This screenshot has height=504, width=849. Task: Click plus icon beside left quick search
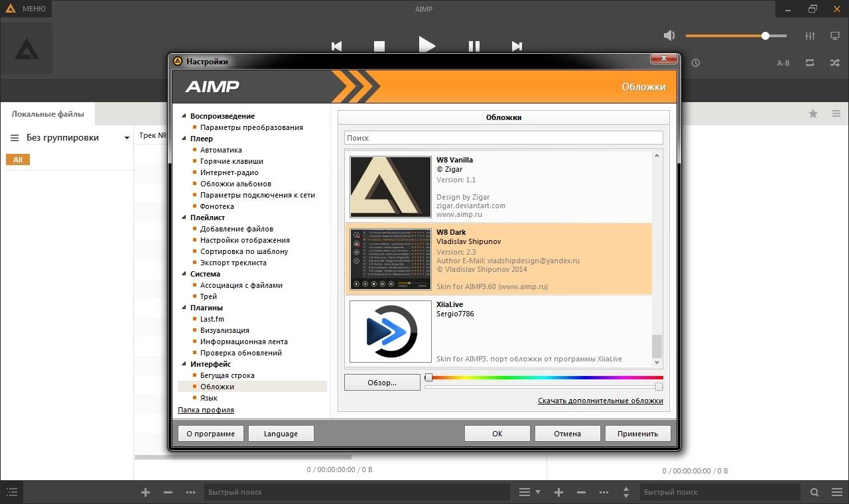tap(146, 492)
